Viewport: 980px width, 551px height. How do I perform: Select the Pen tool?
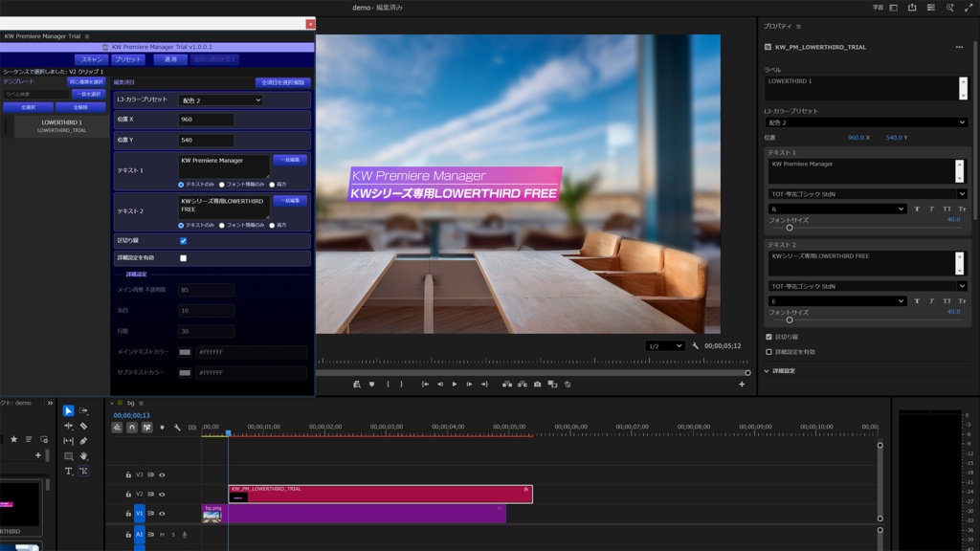(x=83, y=441)
